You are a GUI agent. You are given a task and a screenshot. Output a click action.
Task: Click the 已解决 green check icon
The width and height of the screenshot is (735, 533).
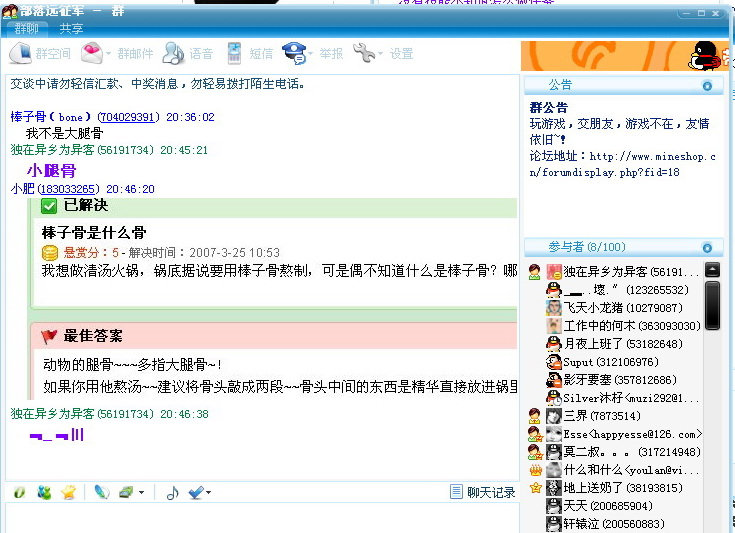49,206
